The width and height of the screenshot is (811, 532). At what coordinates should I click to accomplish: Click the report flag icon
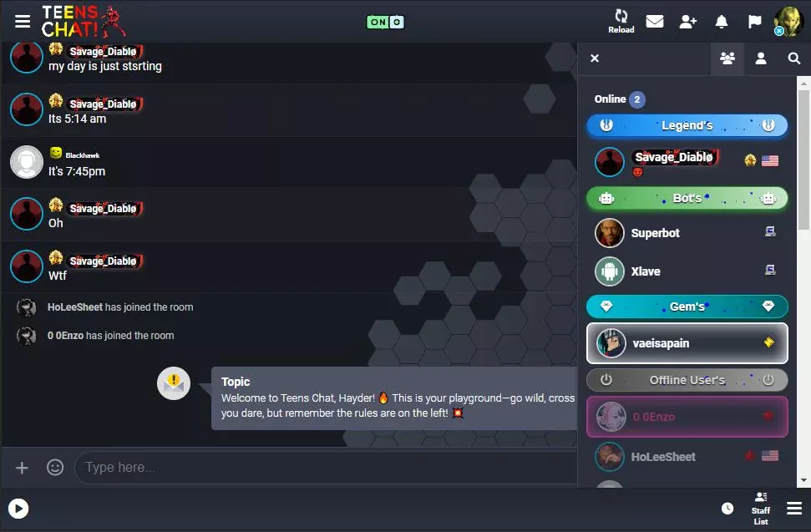click(755, 21)
